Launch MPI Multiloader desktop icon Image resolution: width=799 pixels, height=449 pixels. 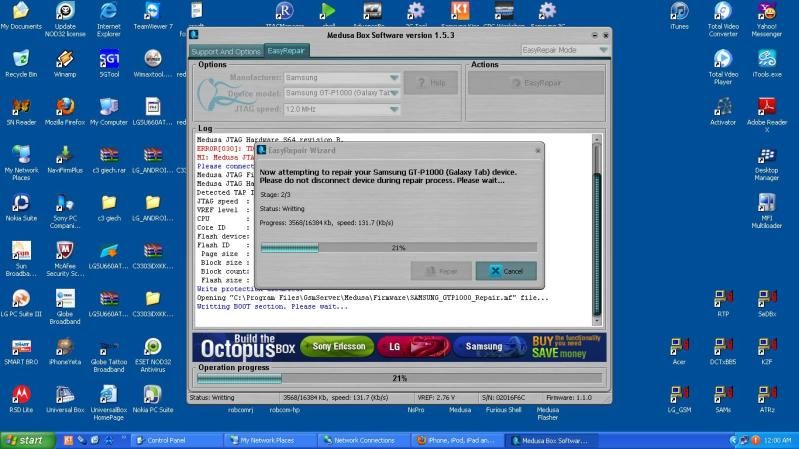pyautogui.click(x=767, y=210)
